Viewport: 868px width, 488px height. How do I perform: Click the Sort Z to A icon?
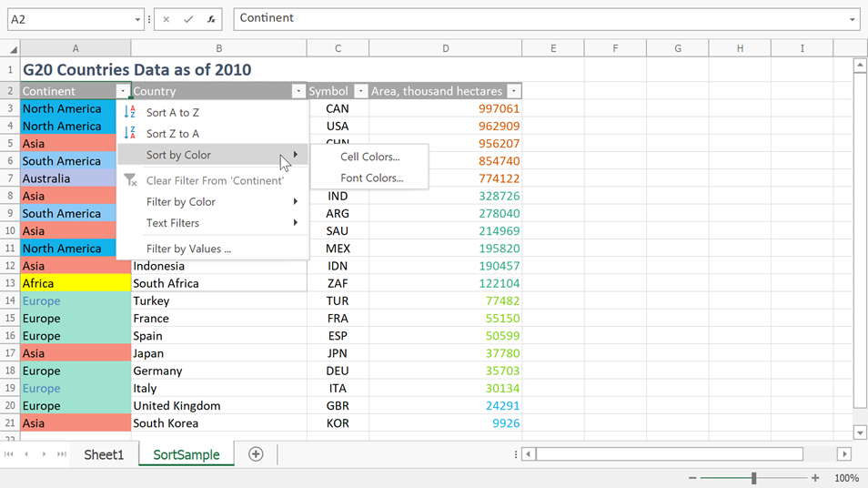129,133
